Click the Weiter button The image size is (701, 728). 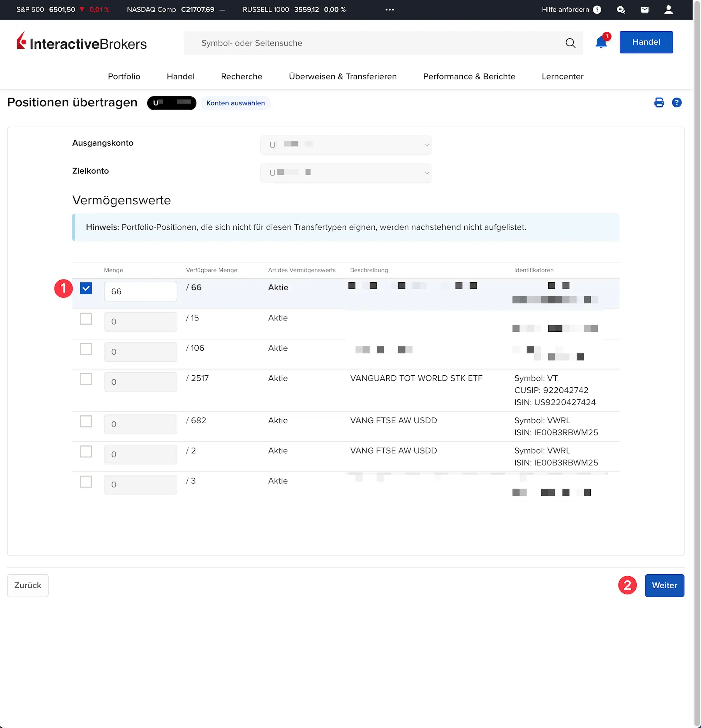click(664, 585)
